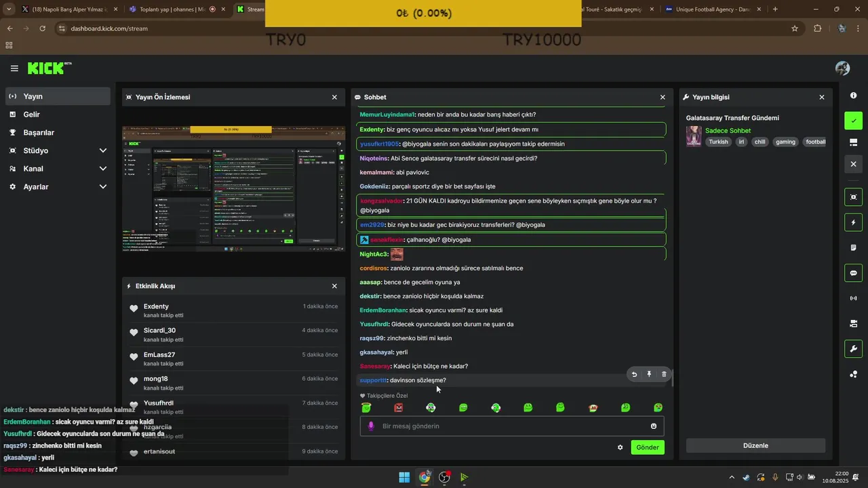The image size is (868, 488).
Task: Click the Kick logo
Action: click(x=50, y=68)
